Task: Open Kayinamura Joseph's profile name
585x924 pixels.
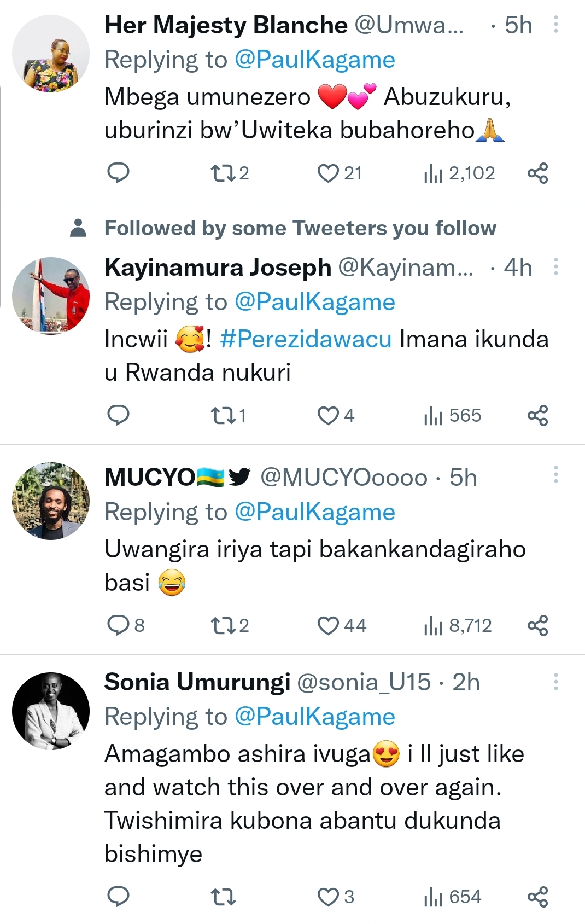Action: [218, 268]
